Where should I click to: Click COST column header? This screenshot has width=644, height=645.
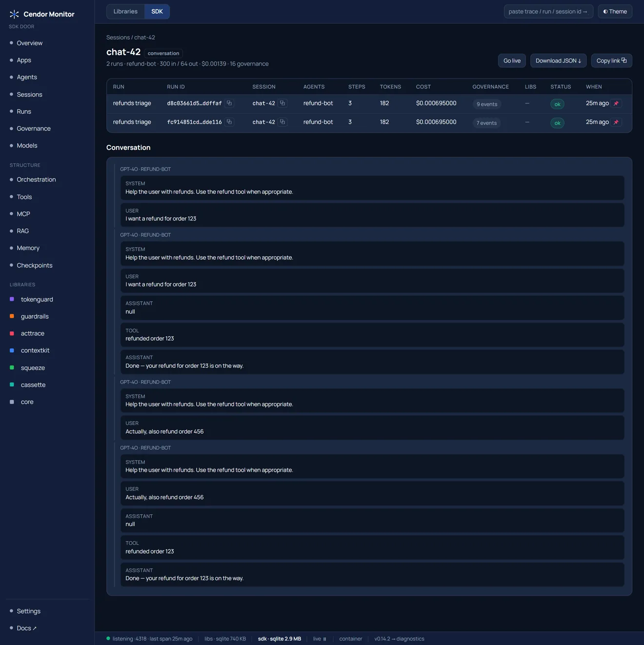tap(423, 87)
